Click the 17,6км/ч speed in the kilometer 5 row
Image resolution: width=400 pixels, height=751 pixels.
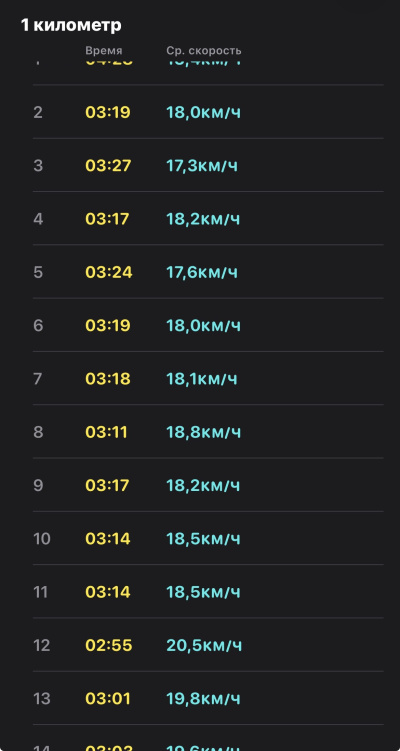202,272
